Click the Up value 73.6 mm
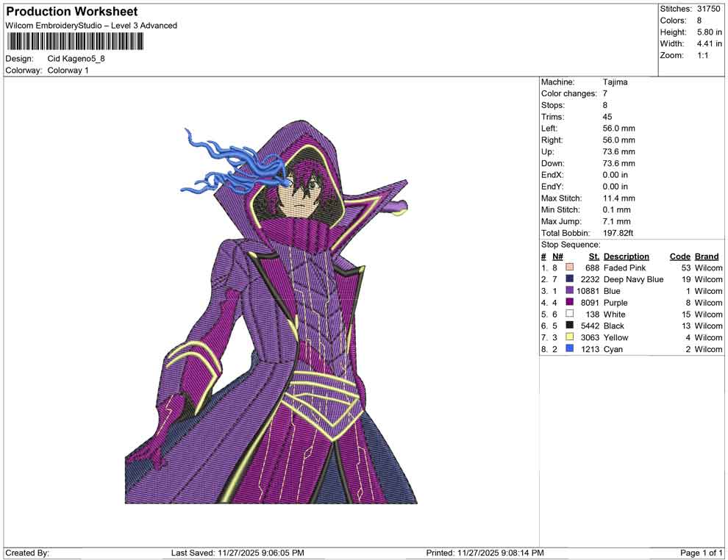This screenshot has width=728, height=560. 619,151
